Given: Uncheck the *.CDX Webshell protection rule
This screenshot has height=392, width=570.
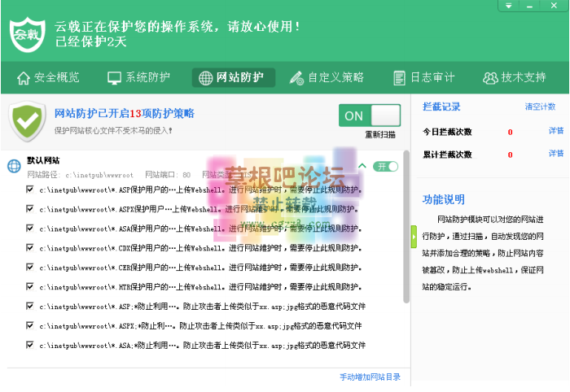Looking at the screenshot, I should point(30,248).
